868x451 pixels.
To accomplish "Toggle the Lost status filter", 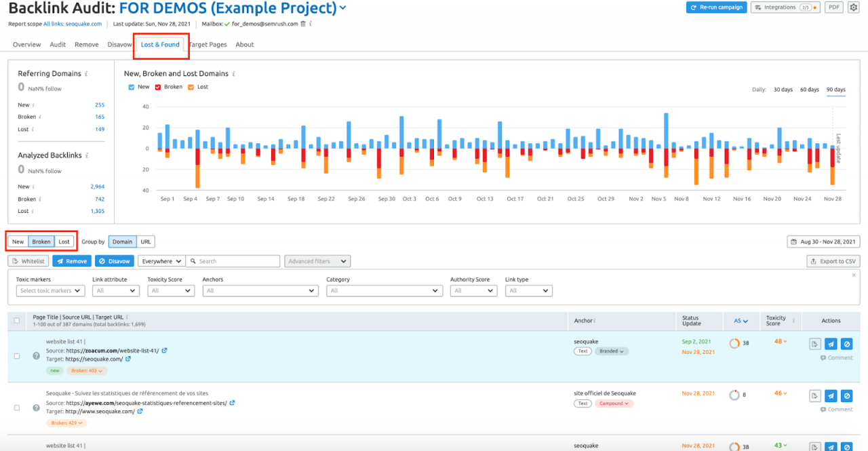I will [64, 241].
